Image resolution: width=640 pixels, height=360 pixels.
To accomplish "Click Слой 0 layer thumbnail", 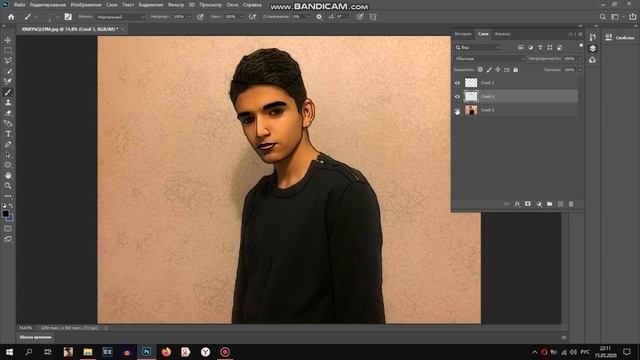I will 471,110.
